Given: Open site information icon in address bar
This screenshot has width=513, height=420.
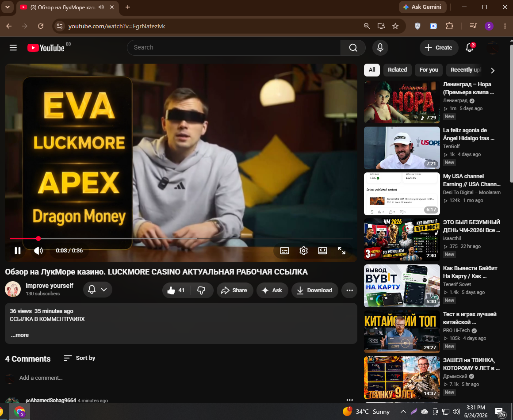Looking at the screenshot, I should pos(60,26).
